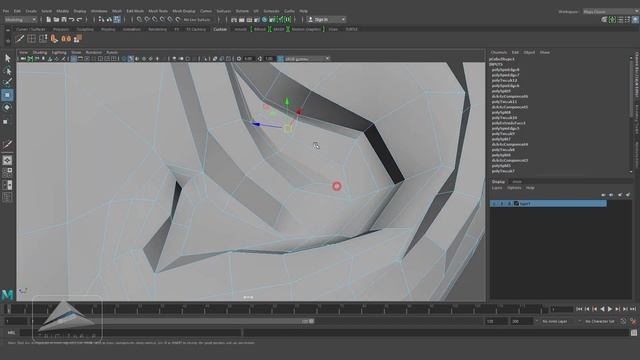The height and width of the screenshot is (360, 640).
Task: Switch to the Sculpting shelf tab
Action: point(85,29)
